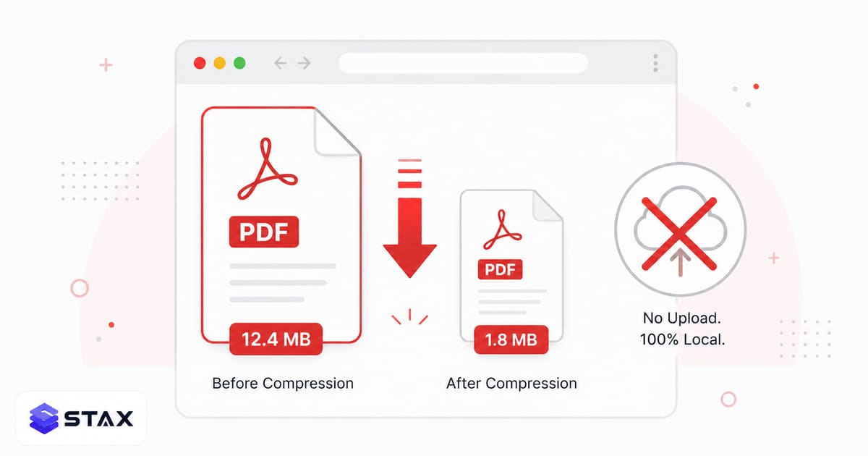Click the small red PDF label

tap(501, 270)
